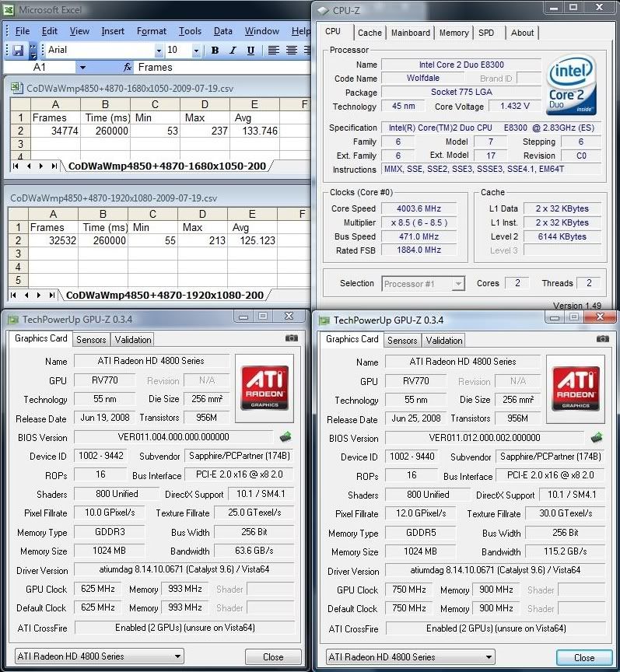Click the CPU-Z Core Speed value 4003.6 MHz
This screenshot has width=620, height=672.
point(419,208)
